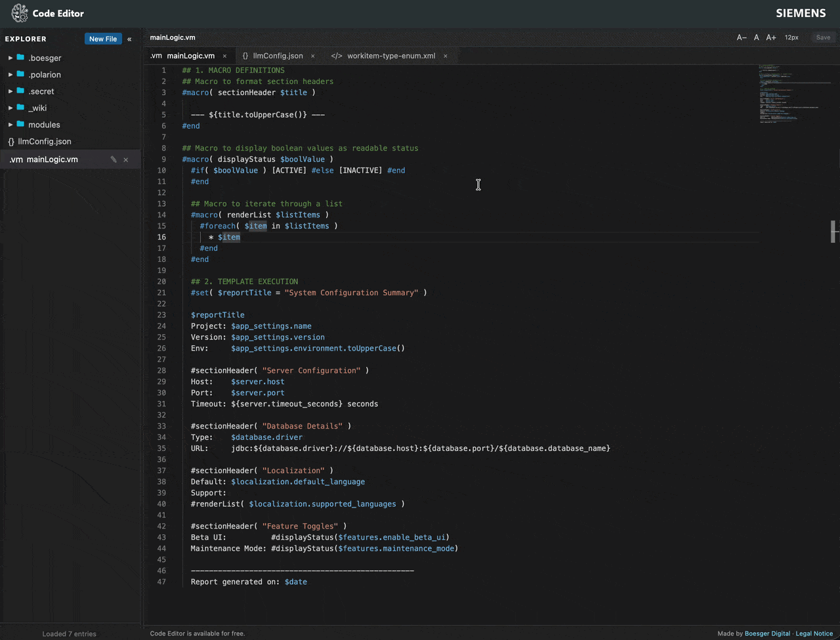Click the New File button
This screenshot has width=840, height=640.
coord(103,39)
